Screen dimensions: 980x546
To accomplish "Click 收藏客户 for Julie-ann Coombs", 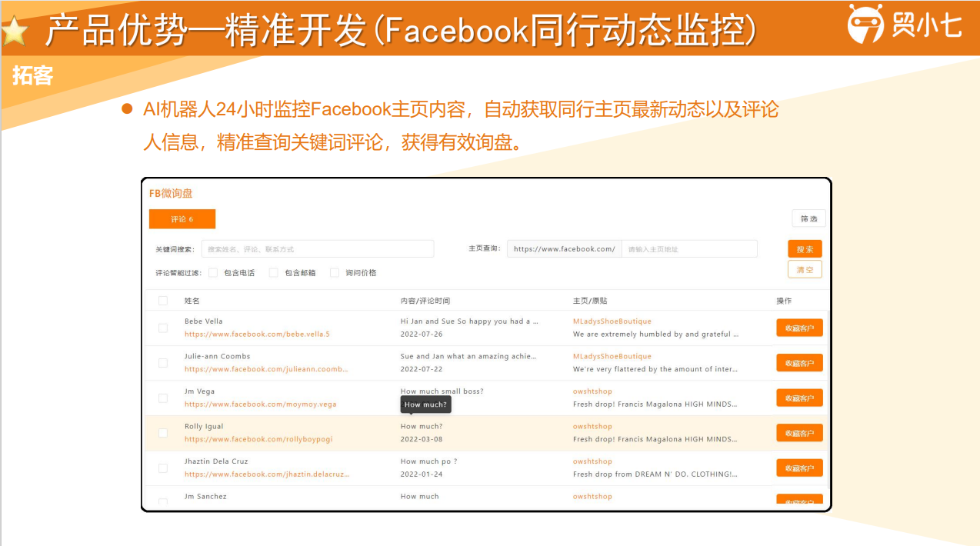I will pos(799,363).
